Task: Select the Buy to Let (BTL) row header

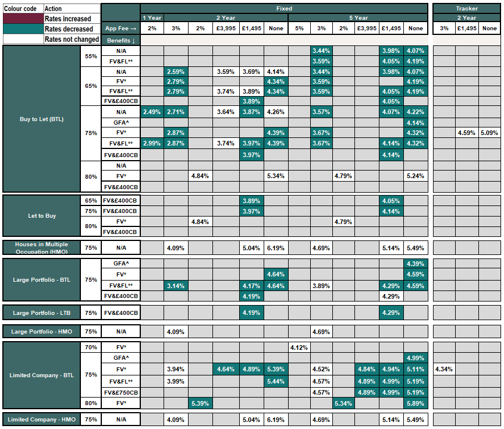Action: [41, 119]
